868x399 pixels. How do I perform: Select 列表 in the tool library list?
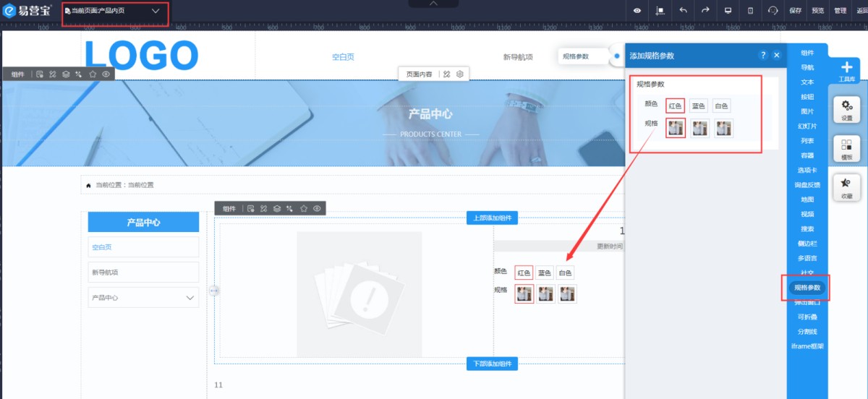tap(807, 141)
